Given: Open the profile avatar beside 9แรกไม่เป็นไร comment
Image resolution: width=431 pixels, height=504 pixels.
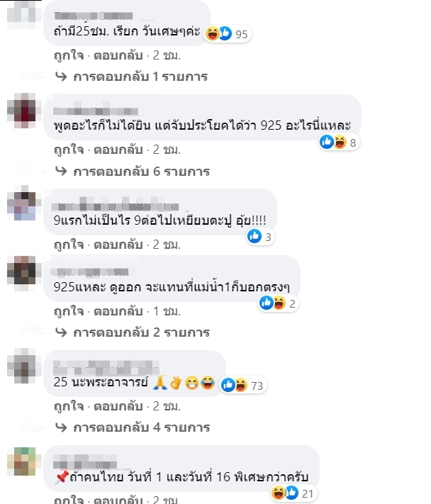Looking at the screenshot, I should point(23,203).
